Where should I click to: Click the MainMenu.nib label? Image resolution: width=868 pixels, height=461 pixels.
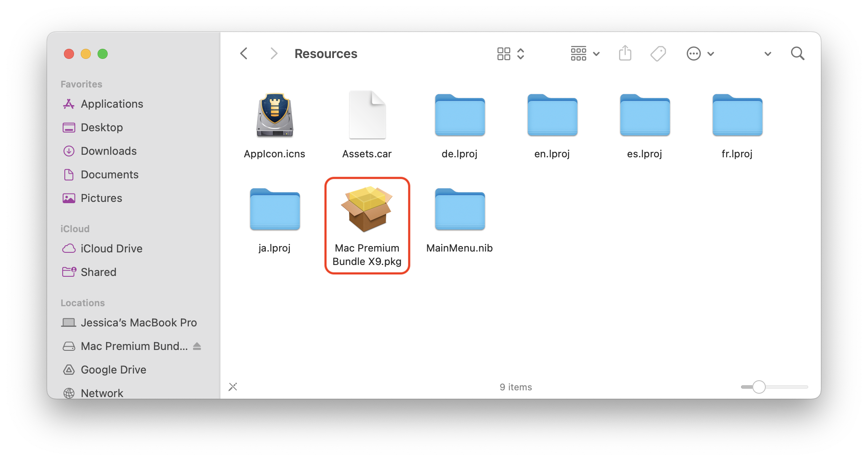pyautogui.click(x=460, y=248)
